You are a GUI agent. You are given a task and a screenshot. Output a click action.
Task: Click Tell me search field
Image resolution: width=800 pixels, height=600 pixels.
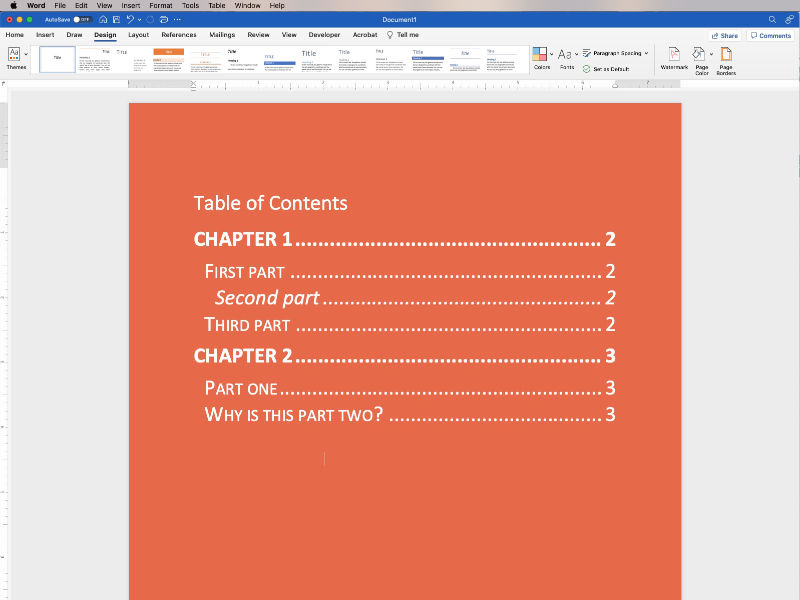click(x=405, y=34)
